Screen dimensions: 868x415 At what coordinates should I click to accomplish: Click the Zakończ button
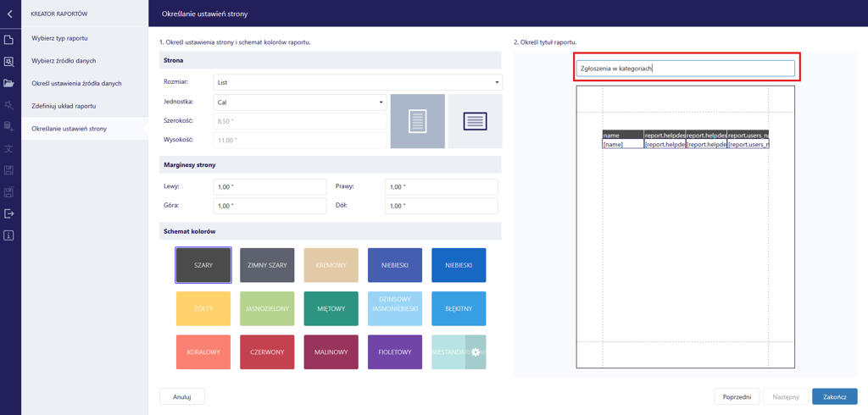[x=834, y=396]
